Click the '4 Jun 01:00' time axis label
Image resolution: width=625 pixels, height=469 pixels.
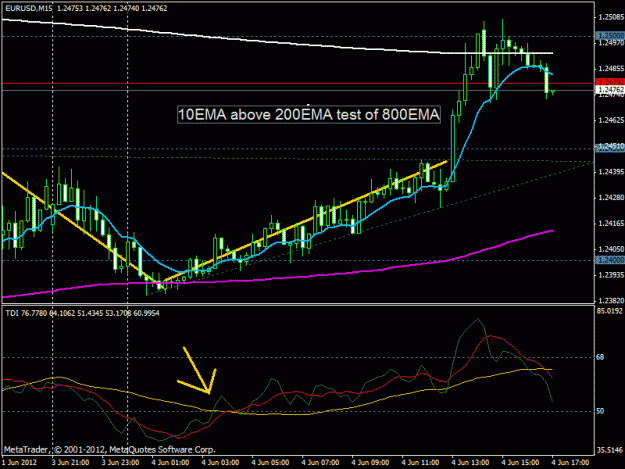tap(170, 463)
